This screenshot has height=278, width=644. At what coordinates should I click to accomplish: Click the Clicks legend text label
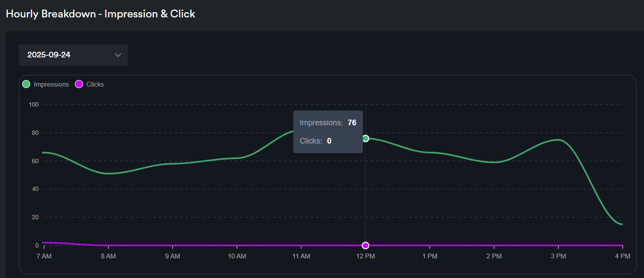tap(95, 84)
